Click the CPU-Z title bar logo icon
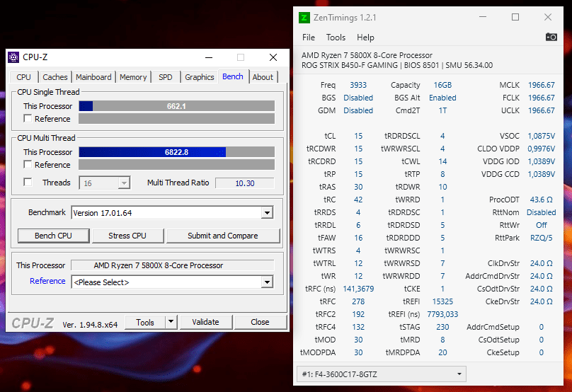This screenshot has height=392, width=572. [13, 57]
